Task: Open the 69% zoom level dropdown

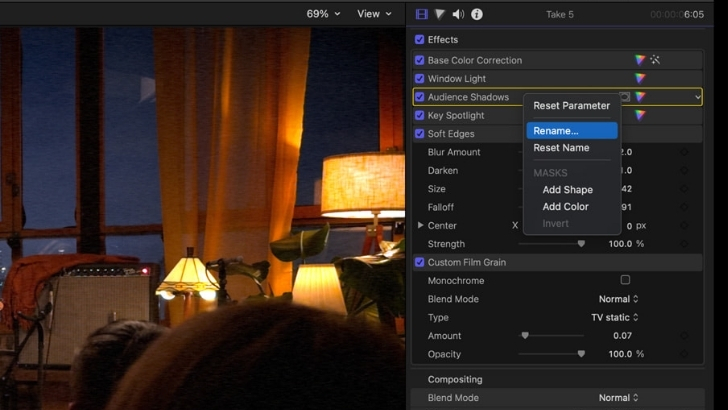Action: pos(323,14)
